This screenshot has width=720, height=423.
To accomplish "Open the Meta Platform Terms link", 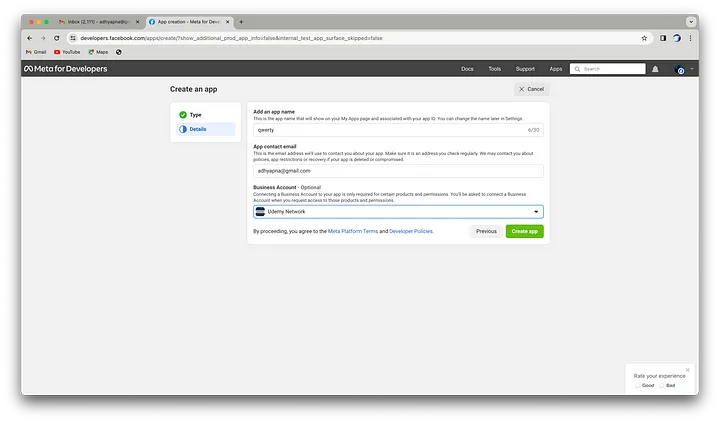I will [x=353, y=231].
